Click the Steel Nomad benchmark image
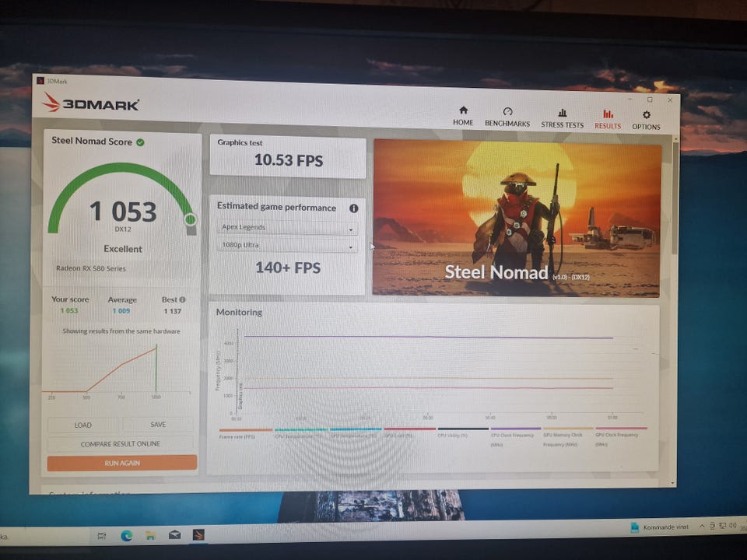This screenshot has width=747, height=560. coord(517,218)
